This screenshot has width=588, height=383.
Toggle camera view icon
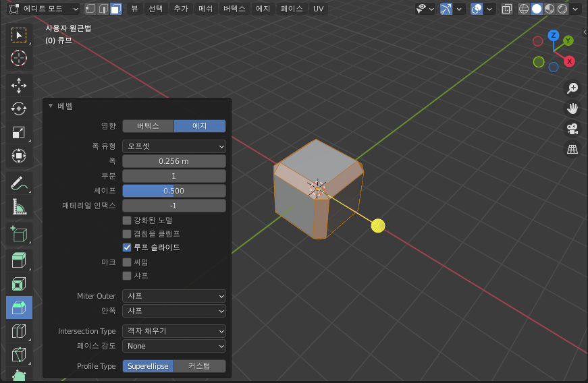click(x=572, y=129)
